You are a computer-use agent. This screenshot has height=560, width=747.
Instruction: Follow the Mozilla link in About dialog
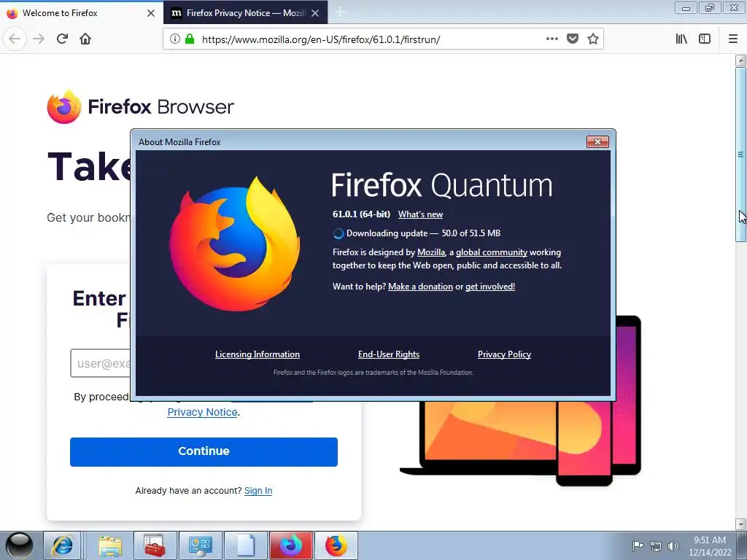(431, 252)
